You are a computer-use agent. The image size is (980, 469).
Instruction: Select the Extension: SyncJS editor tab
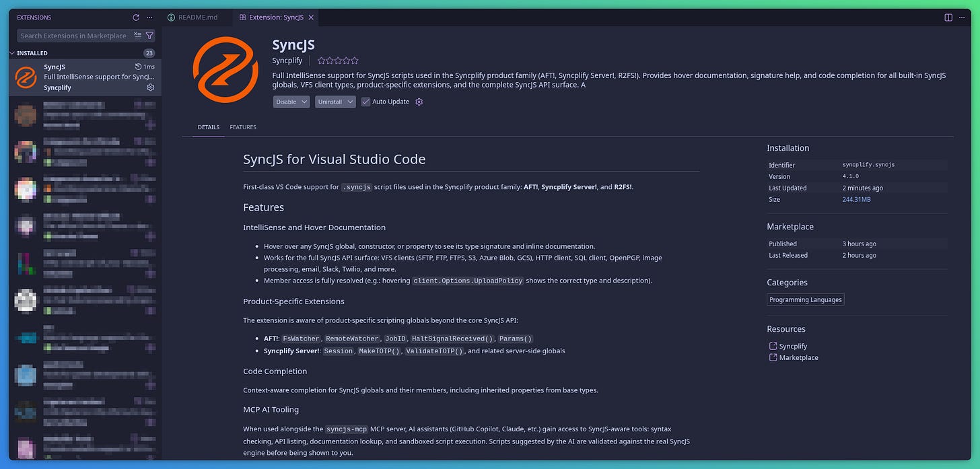tap(277, 17)
